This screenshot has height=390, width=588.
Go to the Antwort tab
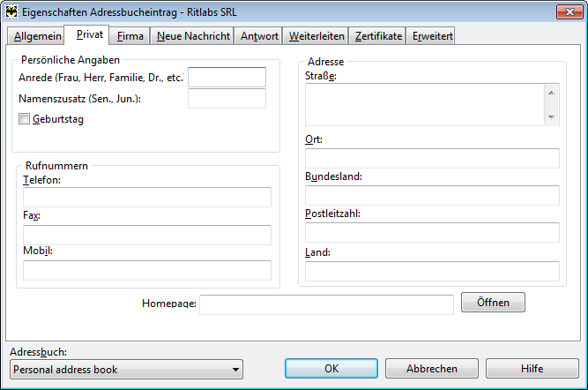click(x=260, y=36)
